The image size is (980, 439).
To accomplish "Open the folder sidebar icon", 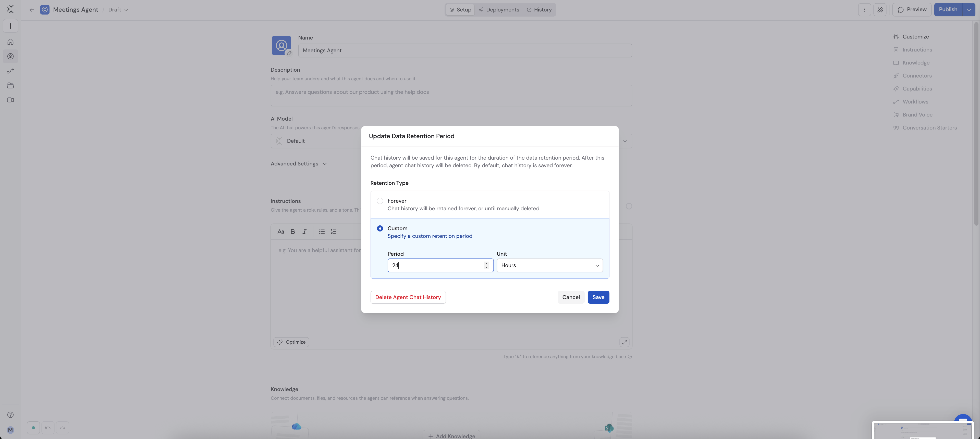I will 10,85.
